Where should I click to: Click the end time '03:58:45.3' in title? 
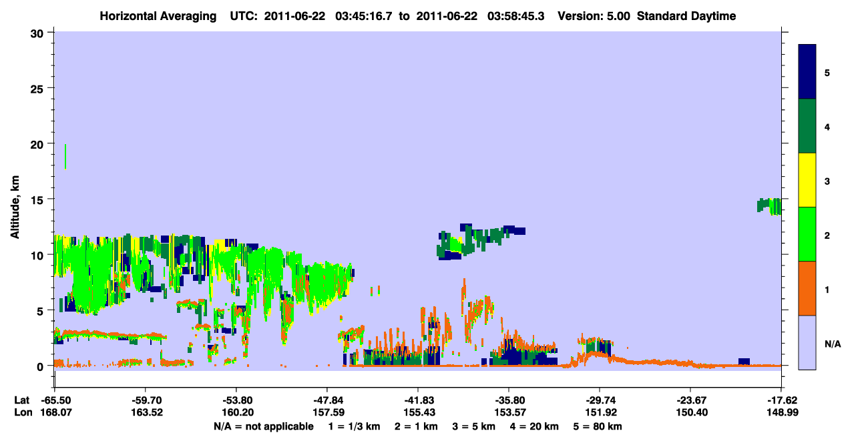click(x=516, y=16)
